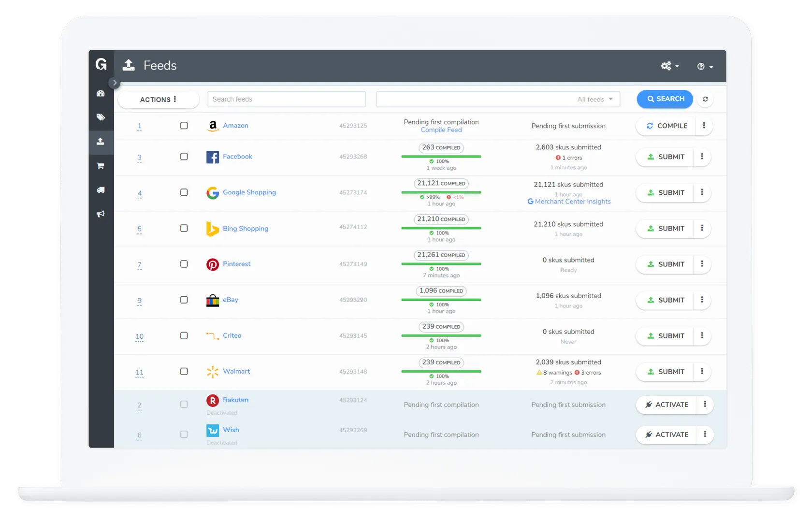Click Compile button for Amazon
812x522 pixels.
point(667,126)
